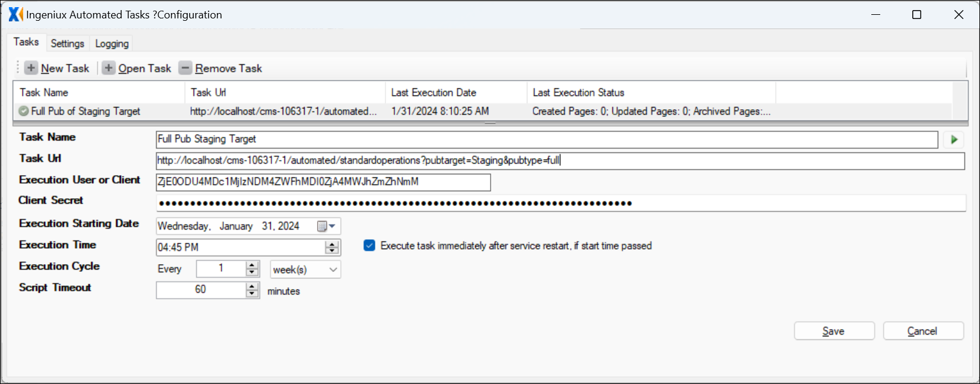Click the Save button
This screenshot has height=384, width=980.
[834, 331]
